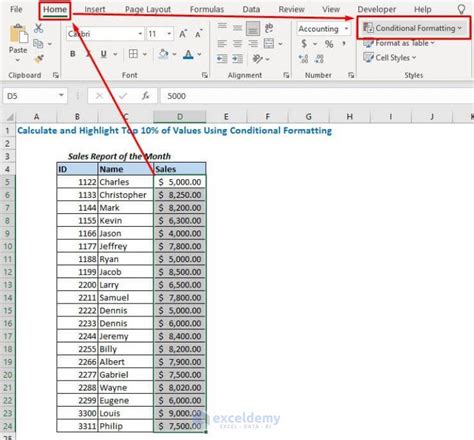This screenshot has height=440, width=474.
Task: Open the Accounting number format dropdown
Action: [346, 29]
